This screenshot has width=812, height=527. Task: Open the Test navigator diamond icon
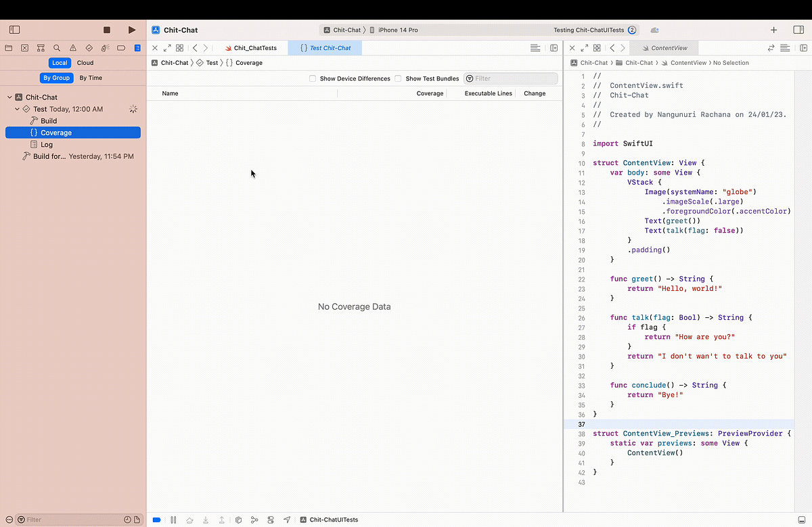tap(89, 47)
